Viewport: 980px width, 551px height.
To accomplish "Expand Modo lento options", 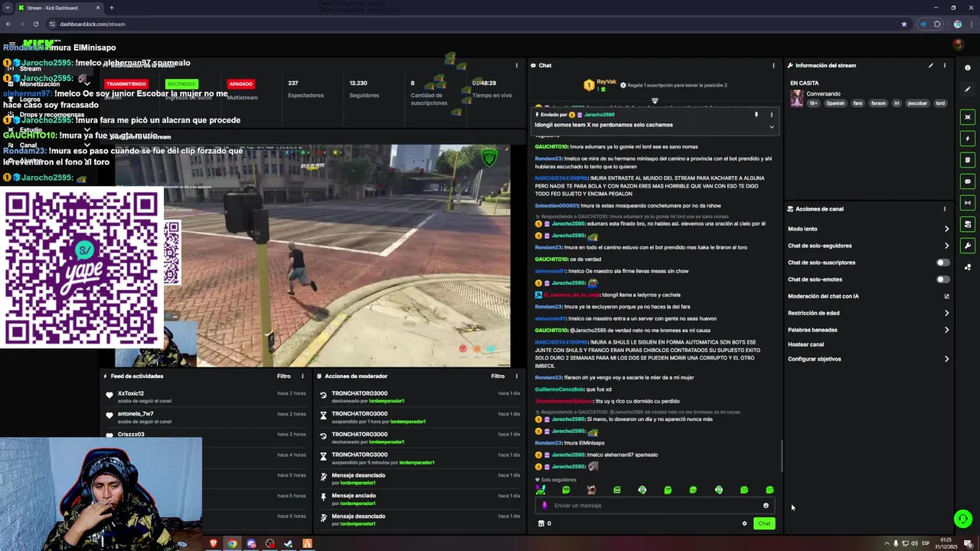I will coord(946,229).
